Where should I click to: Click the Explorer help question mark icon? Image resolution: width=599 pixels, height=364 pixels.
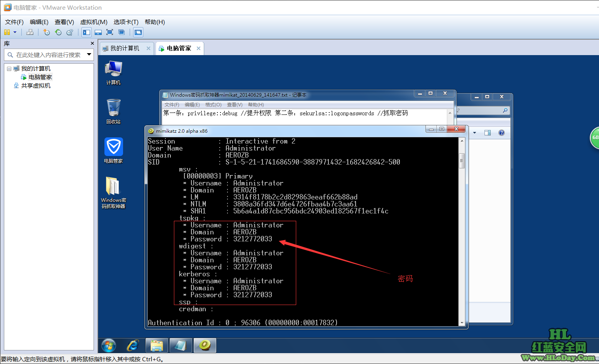(502, 133)
